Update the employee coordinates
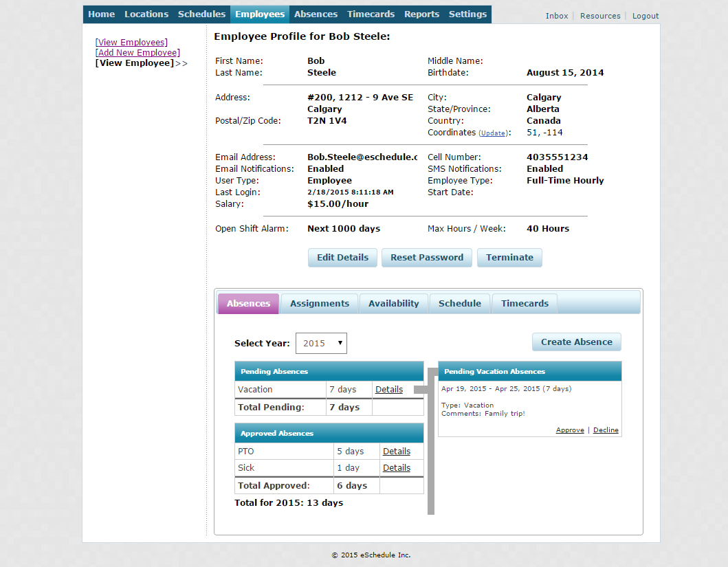 click(x=493, y=133)
